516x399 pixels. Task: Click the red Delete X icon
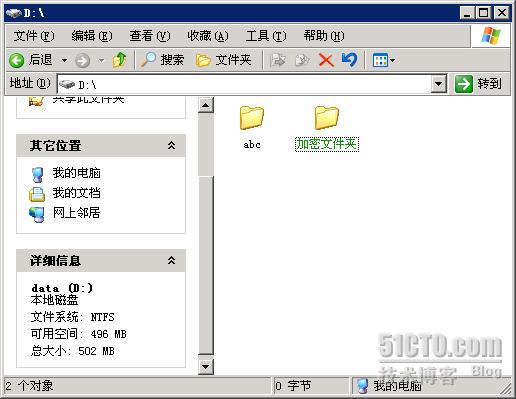(326, 60)
